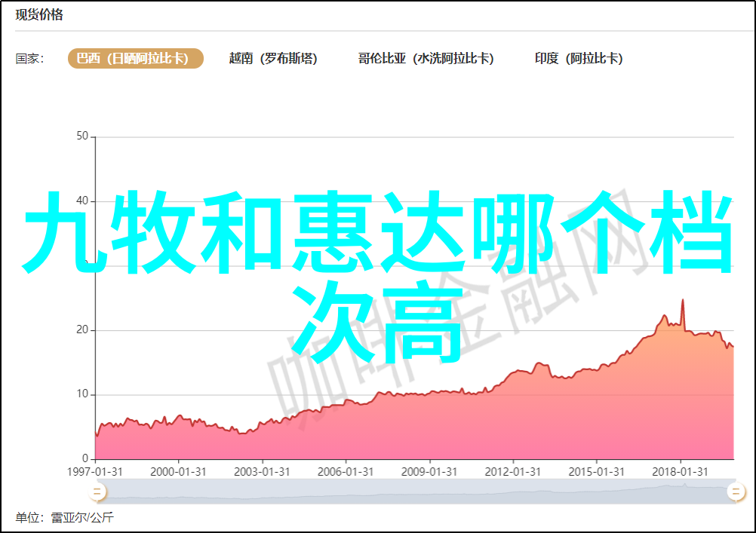Click the 2012-01-31 date label

(x=512, y=471)
